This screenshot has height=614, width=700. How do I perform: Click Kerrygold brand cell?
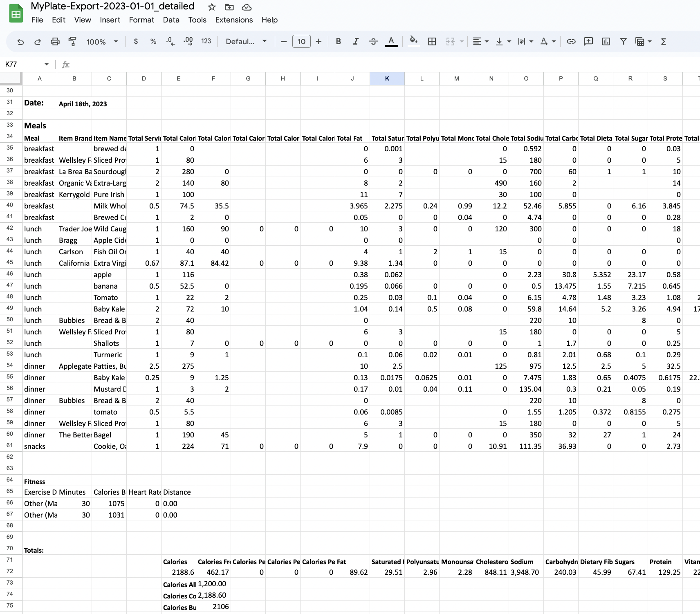(x=74, y=195)
